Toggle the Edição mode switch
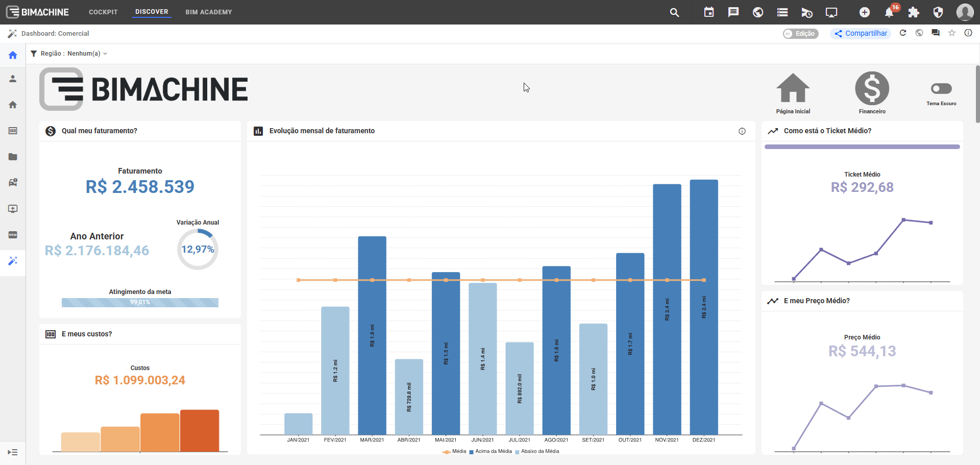This screenshot has height=465, width=980. coord(800,34)
